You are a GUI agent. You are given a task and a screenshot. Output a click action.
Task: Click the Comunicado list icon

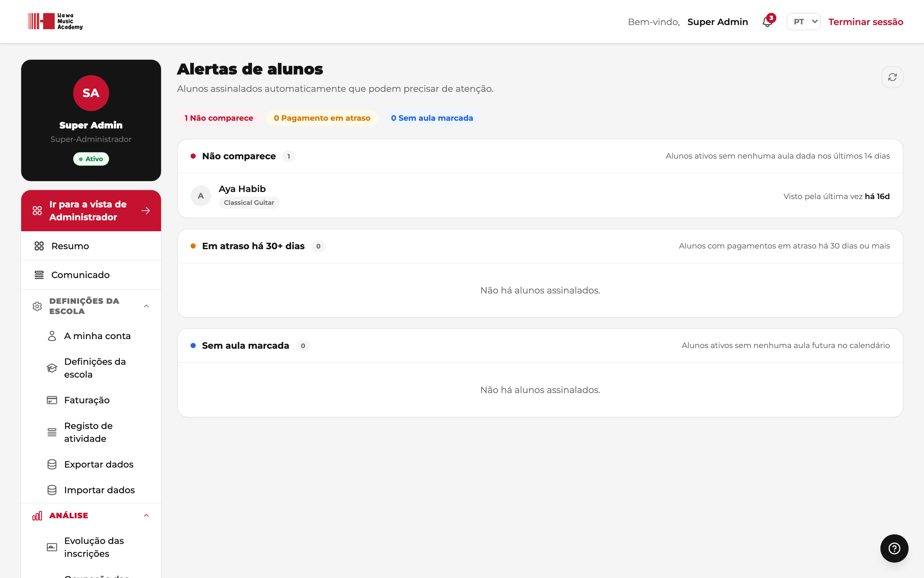(x=39, y=275)
